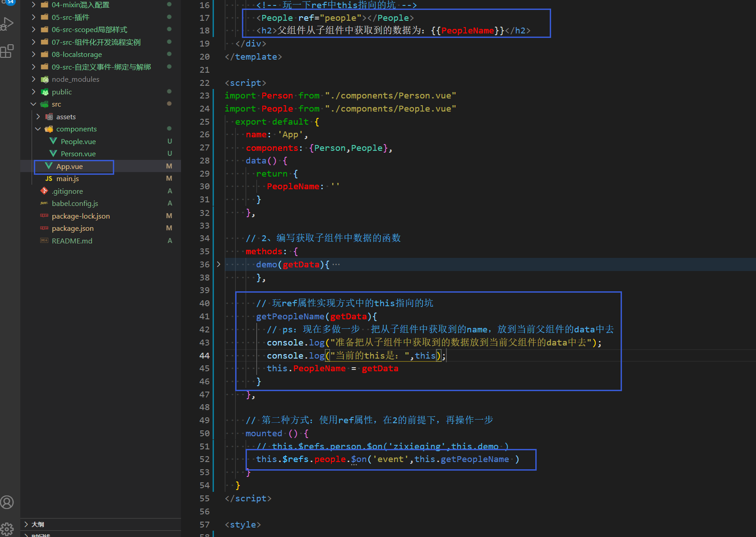Click the M status badge of App.vue
Screen dimensions: 756x537
point(169,166)
